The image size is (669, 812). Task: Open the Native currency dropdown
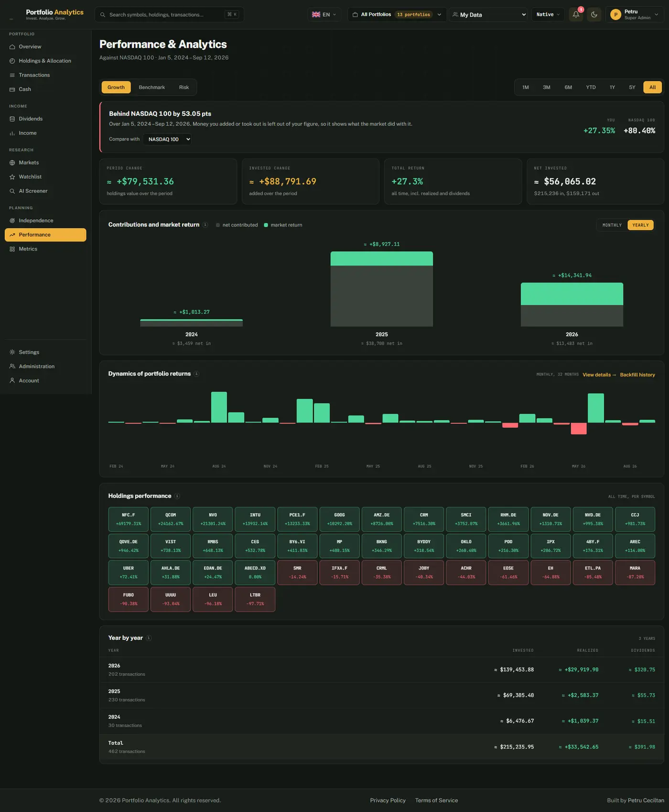[x=548, y=15]
